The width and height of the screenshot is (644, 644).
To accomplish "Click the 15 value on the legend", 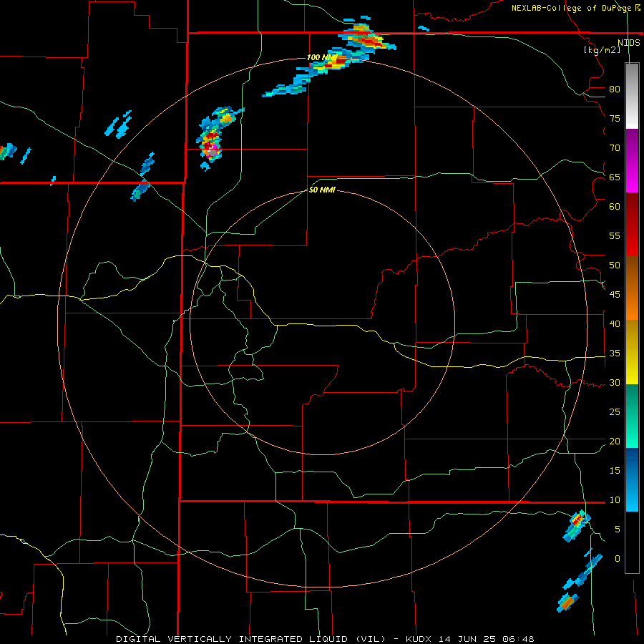I will coord(615,471).
